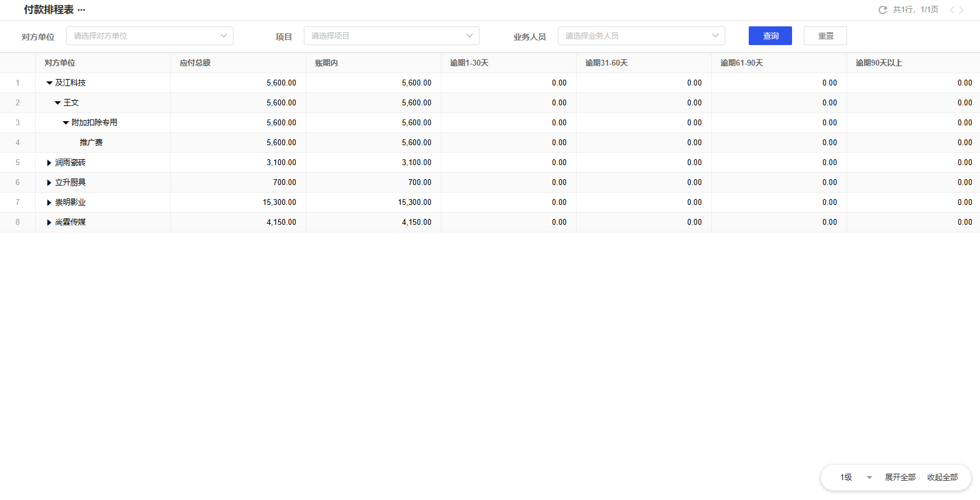Expand the 润雨瓷砖 row
Viewport: 980px width, 500px height.
(x=49, y=163)
